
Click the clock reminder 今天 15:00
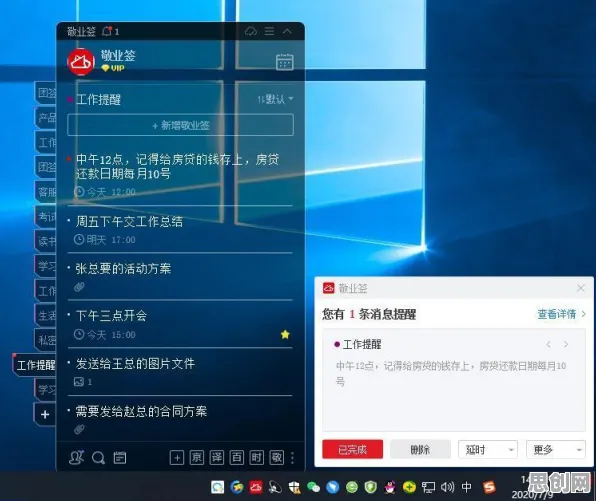point(105,335)
